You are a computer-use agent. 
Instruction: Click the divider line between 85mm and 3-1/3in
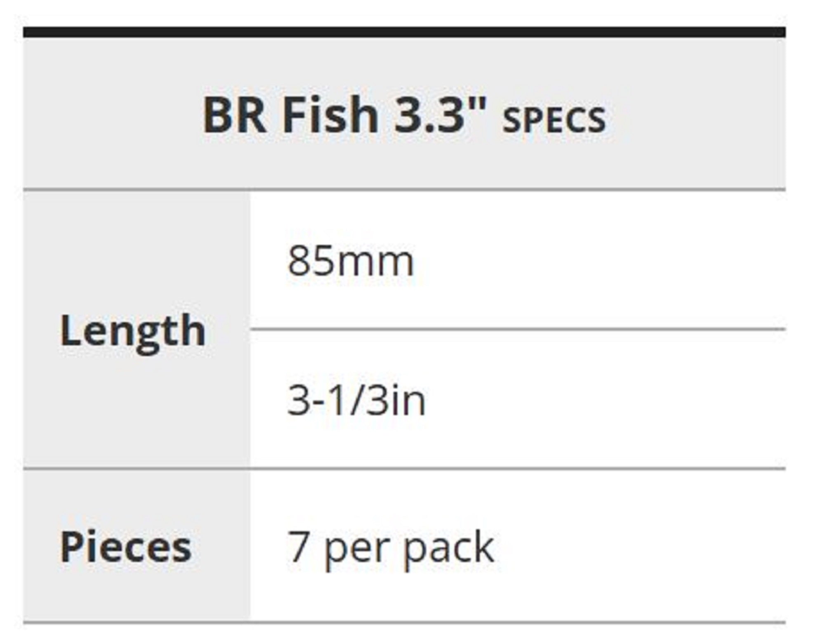click(x=517, y=329)
